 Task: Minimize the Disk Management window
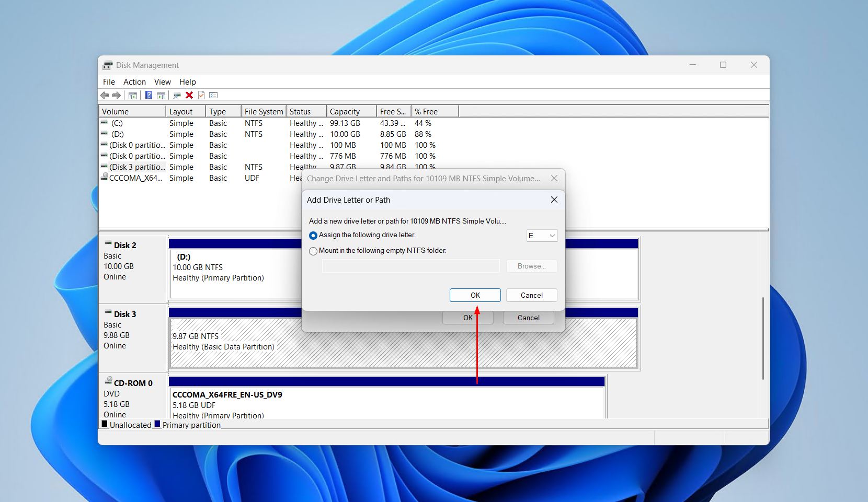tap(693, 65)
